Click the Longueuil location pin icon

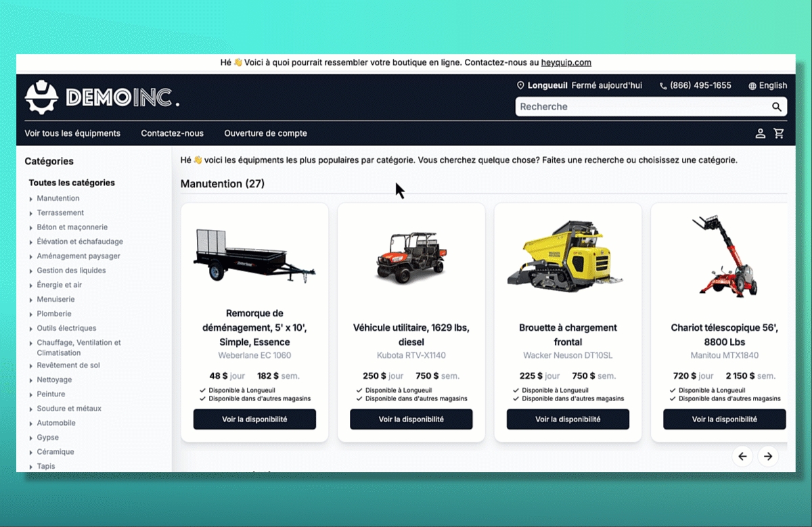tap(520, 86)
